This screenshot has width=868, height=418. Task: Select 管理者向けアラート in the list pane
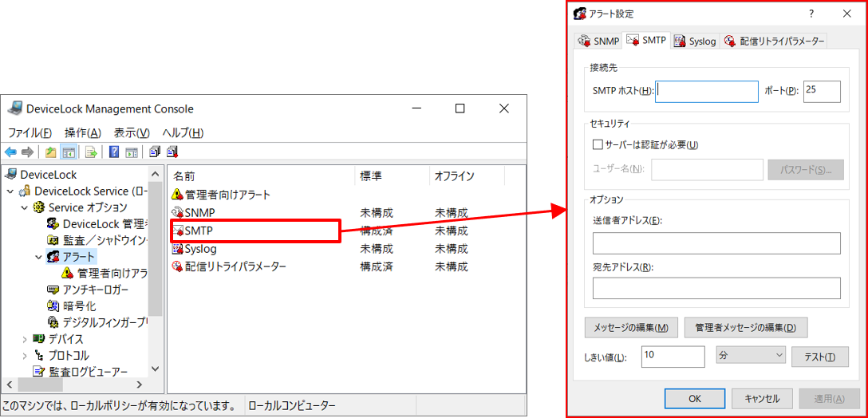tap(227, 195)
